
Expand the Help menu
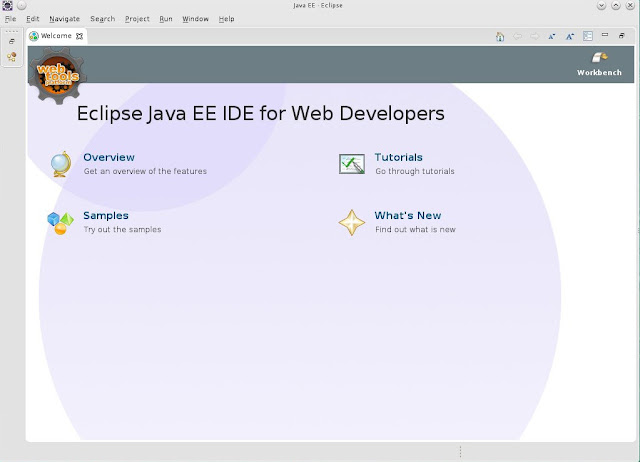226,19
